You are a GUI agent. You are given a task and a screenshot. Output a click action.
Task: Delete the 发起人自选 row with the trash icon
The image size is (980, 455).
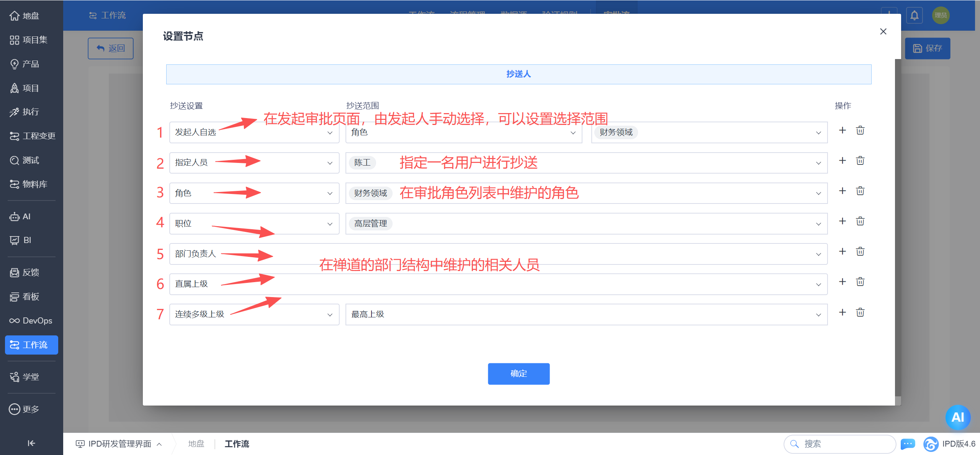pos(860,130)
